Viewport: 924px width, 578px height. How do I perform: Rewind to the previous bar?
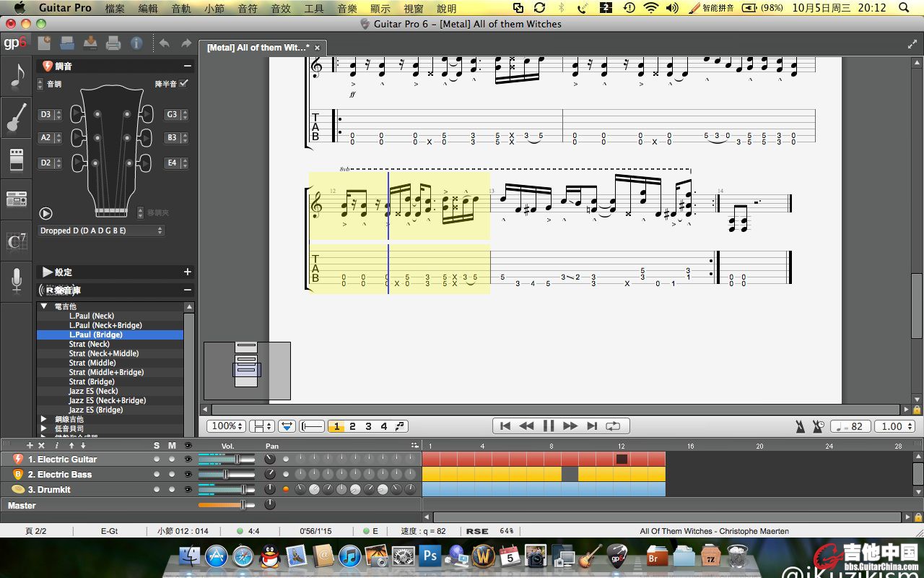(527, 426)
